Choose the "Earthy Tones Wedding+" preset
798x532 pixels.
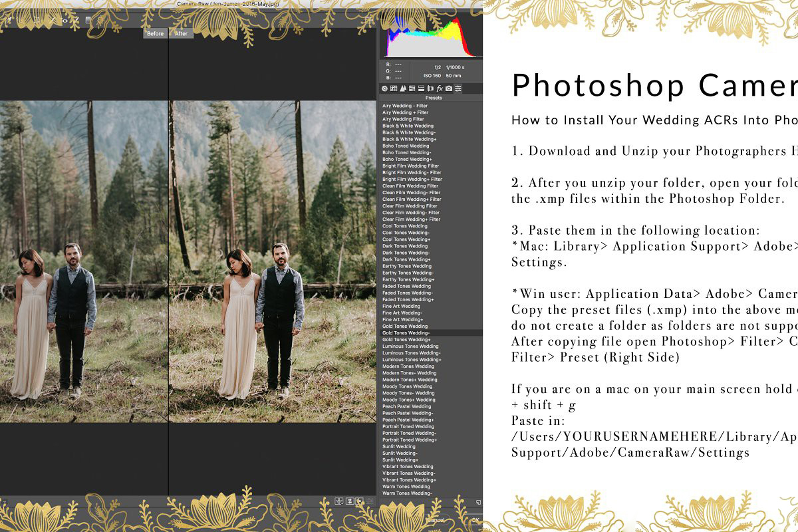(x=408, y=279)
